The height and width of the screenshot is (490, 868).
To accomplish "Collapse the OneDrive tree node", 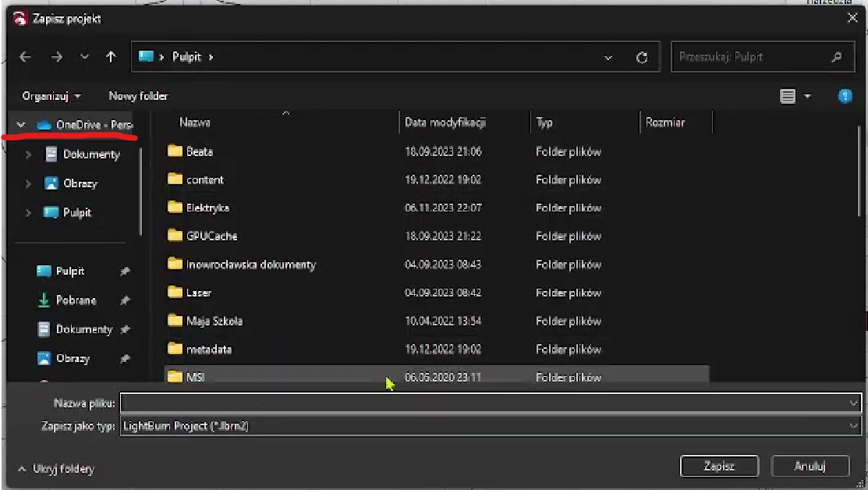I will pyautogui.click(x=21, y=125).
